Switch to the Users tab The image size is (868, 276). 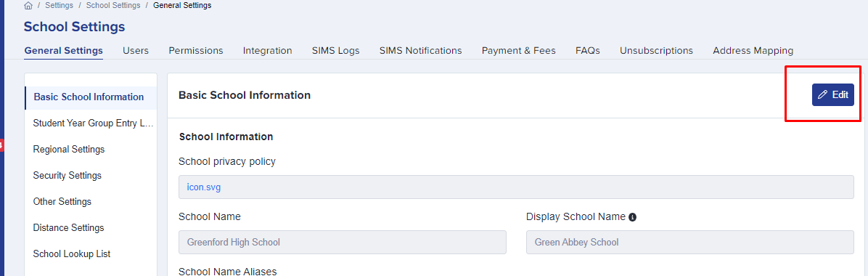[x=136, y=50]
